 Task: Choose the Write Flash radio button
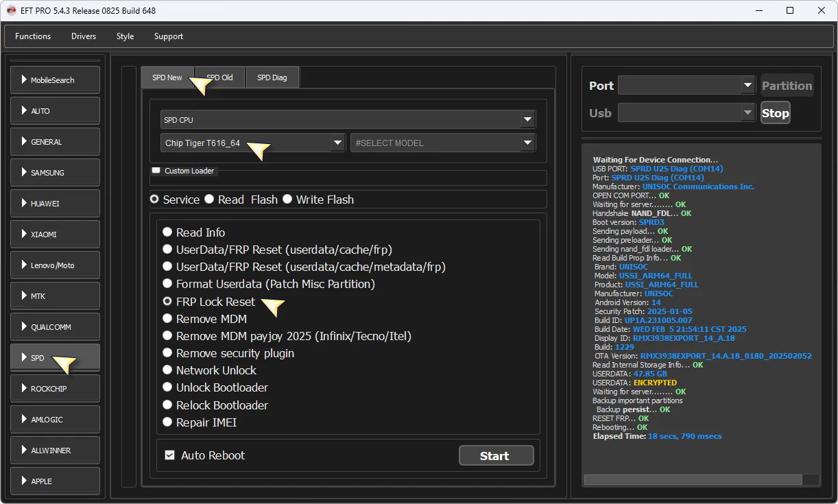287,200
